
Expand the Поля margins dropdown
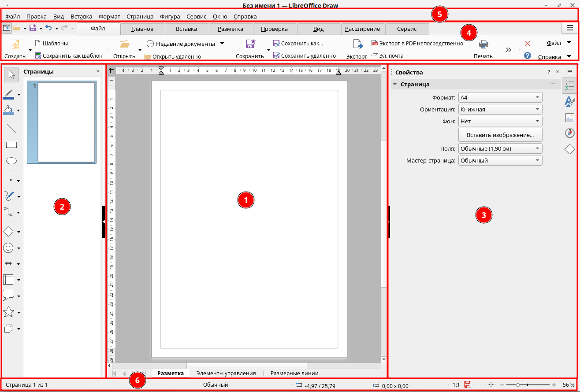tap(500, 148)
